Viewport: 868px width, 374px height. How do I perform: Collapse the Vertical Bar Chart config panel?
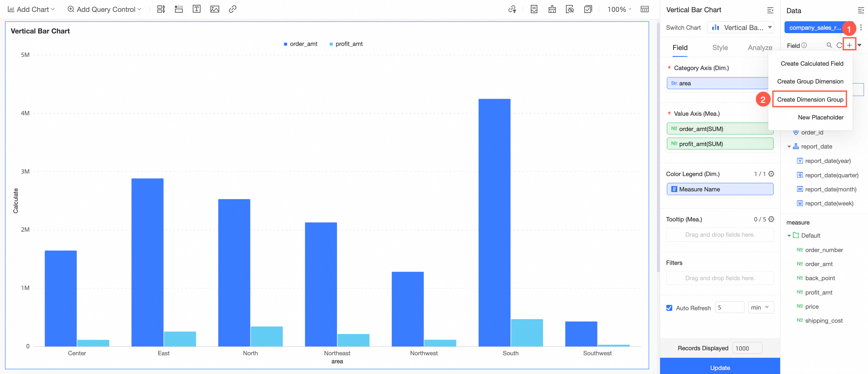point(770,10)
